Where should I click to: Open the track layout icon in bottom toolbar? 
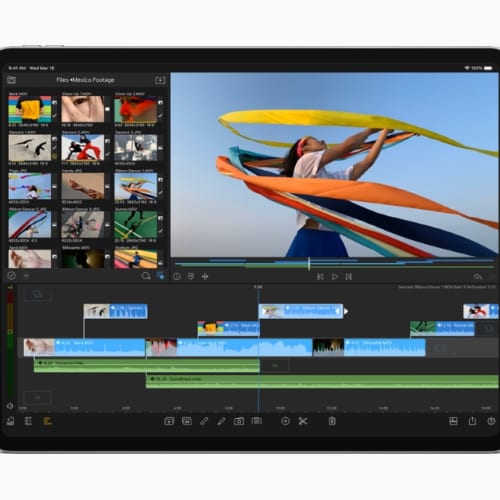pos(29,421)
